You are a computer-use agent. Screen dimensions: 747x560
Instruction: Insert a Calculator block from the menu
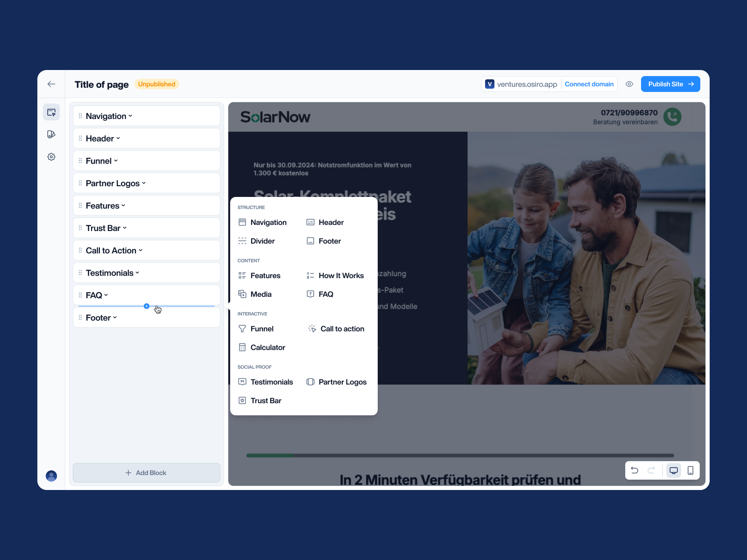[261, 347]
